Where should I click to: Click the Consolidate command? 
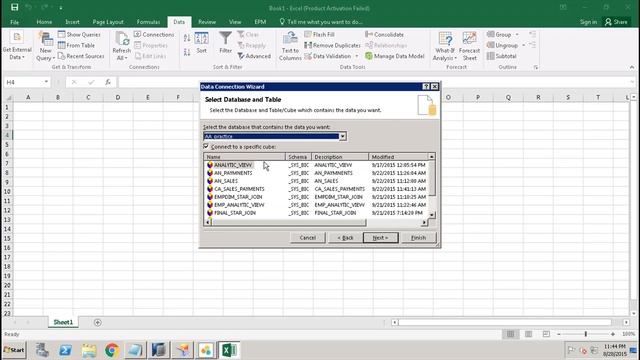coord(384,35)
